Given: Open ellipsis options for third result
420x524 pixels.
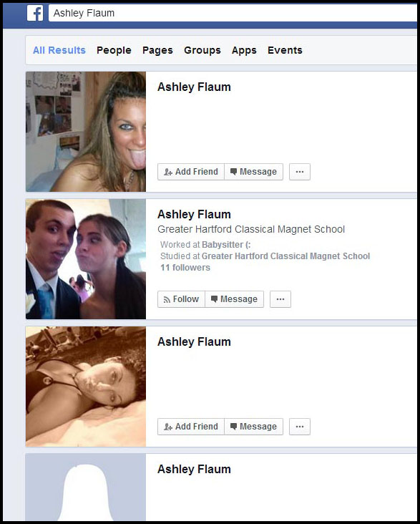Looking at the screenshot, I should click(300, 427).
